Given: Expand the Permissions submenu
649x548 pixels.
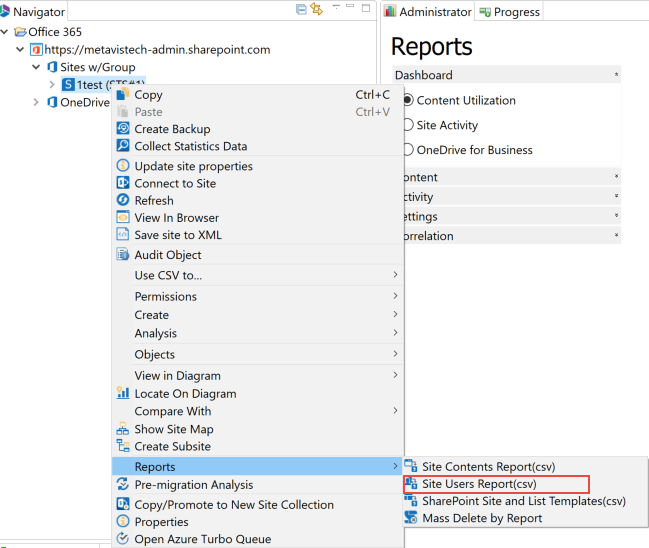Looking at the screenshot, I should coord(166,296).
